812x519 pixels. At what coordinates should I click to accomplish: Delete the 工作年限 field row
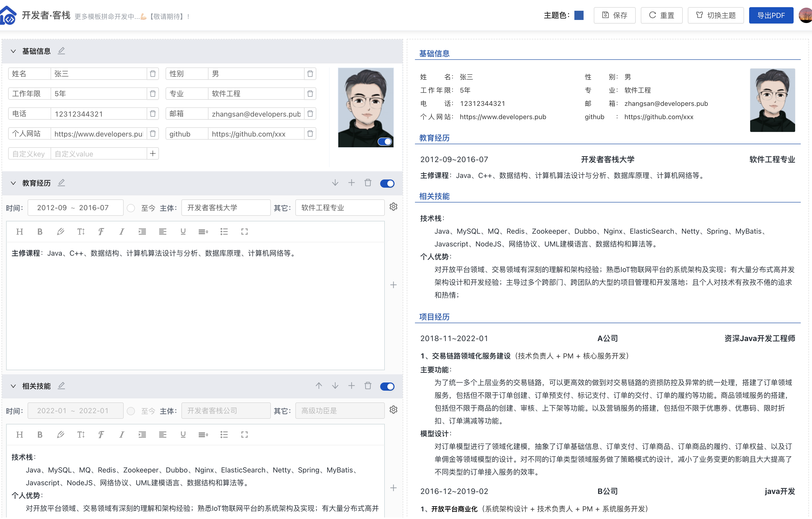pyautogui.click(x=153, y=94)
